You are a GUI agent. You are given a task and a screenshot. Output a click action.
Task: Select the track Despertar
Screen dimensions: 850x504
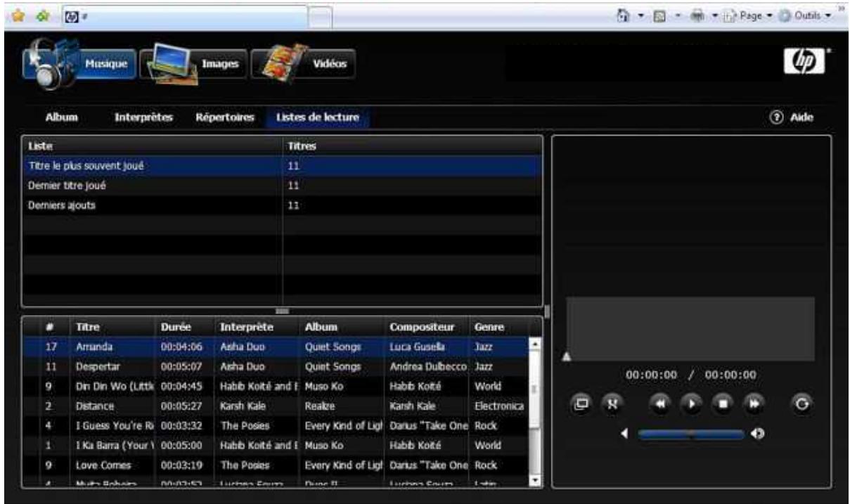pyautogui.click(x=275, y=367)
